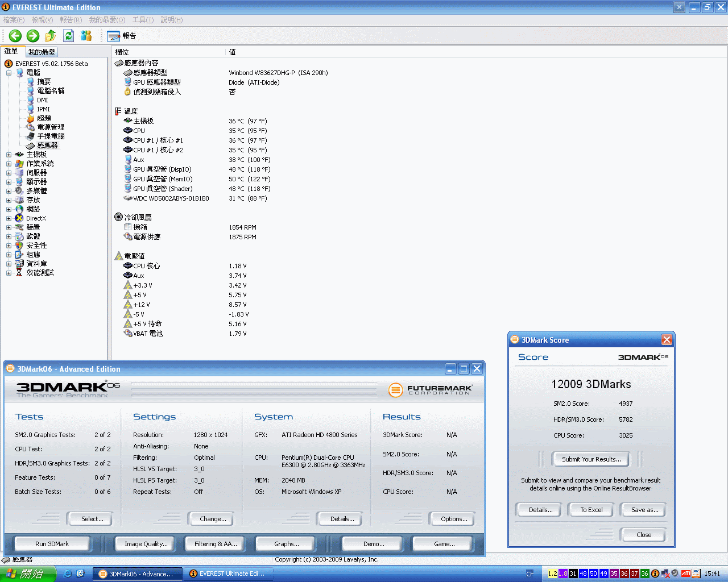
Task: Open the 檔案 File menu
Action: point(14,20)
